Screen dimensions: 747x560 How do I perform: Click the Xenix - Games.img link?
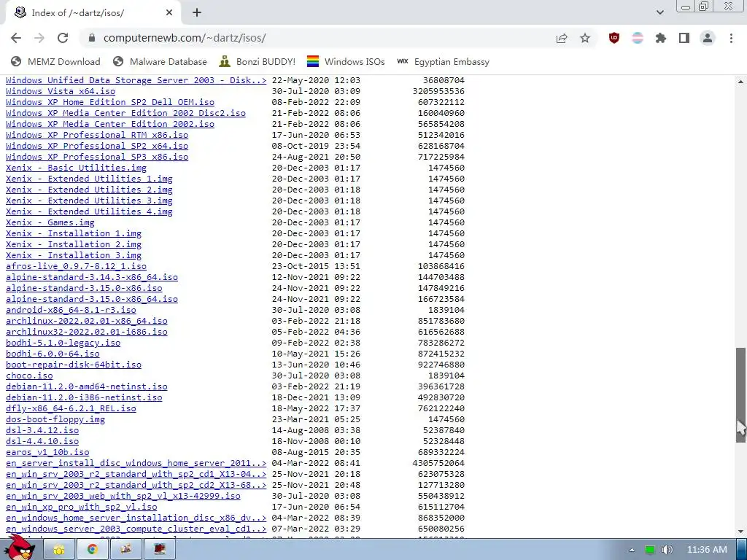[50, 222]
